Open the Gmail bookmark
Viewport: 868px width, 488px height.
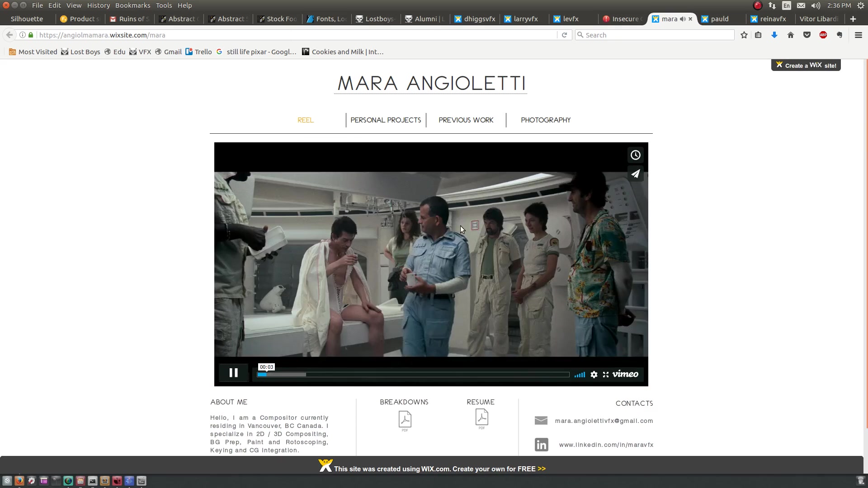coord(168,52)
